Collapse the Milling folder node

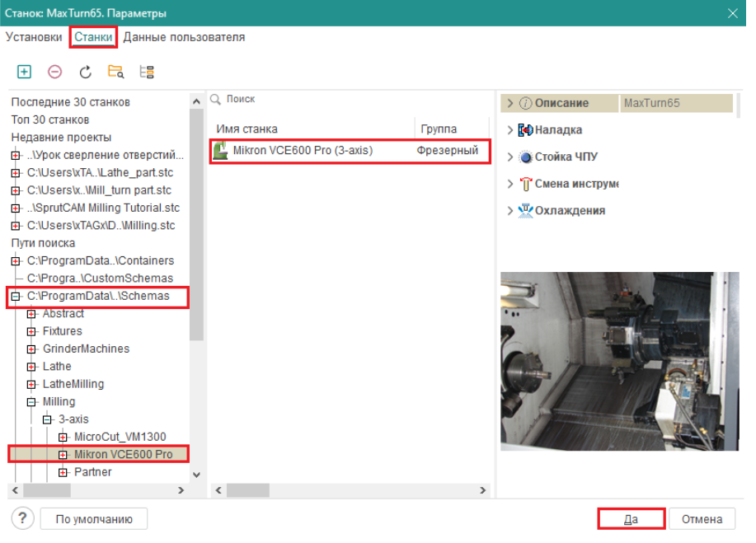point(31,402)
